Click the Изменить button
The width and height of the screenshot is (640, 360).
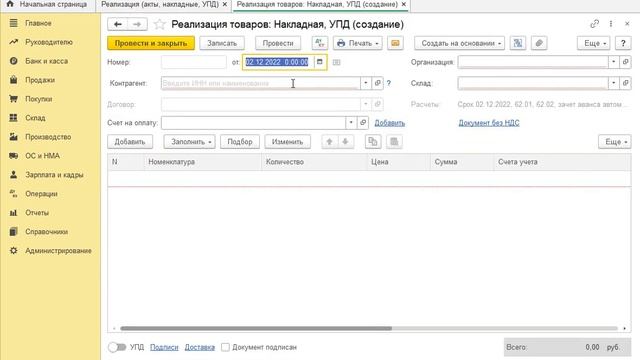pyautogui.click(x=287, y=142)
